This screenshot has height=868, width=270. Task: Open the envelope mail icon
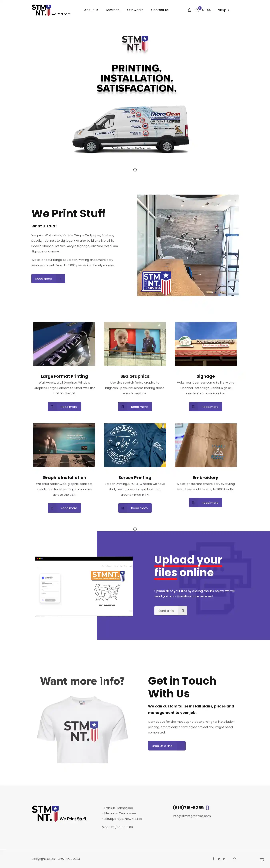click(x=262, y=860)
